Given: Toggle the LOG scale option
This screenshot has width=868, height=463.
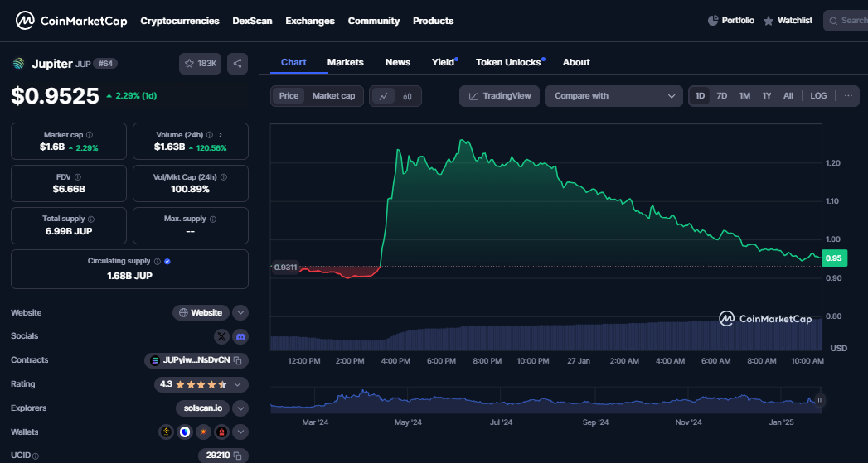Looking at the screenshot, I should pos(818,96).
